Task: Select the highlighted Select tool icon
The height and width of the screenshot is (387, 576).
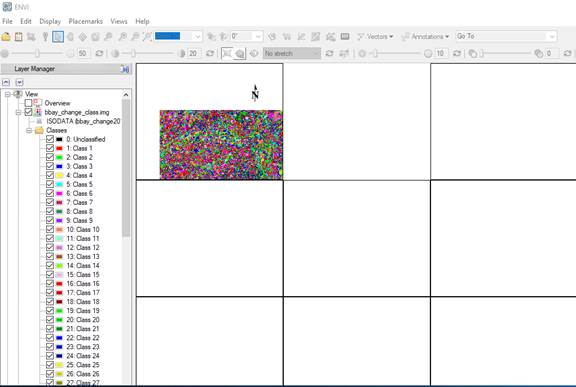Action: click(x=58, y=36)
